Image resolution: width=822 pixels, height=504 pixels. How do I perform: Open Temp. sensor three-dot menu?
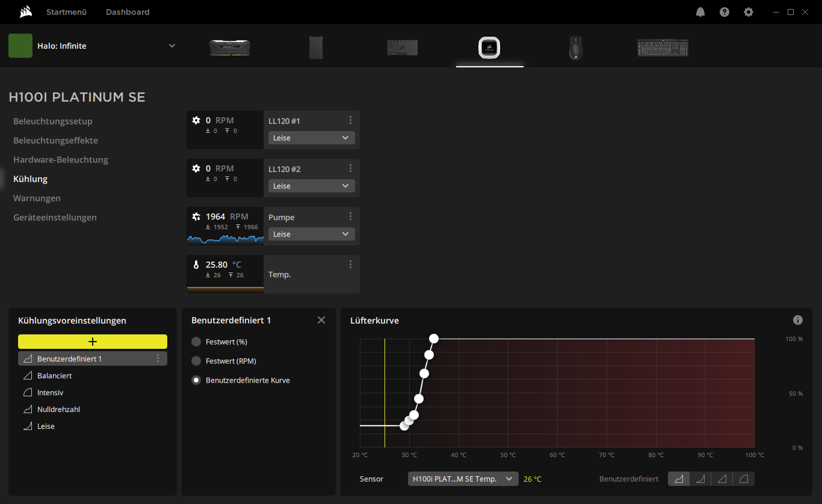click(x=351, y=265)
